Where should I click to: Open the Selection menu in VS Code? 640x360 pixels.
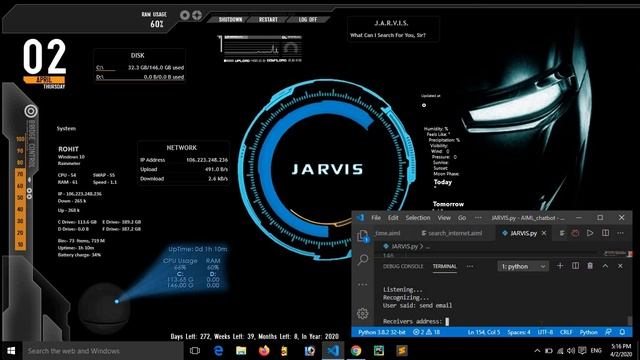418,218
